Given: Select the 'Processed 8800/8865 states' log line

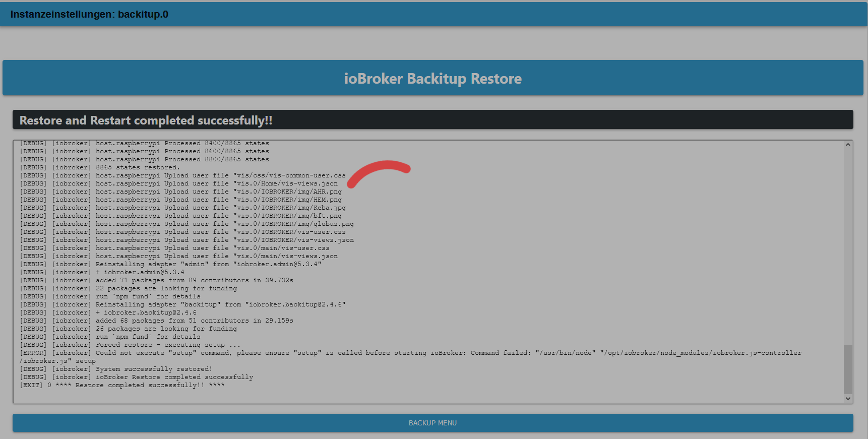Looking at the screenshot, I should pyautogui.click(x=145, y=159).
